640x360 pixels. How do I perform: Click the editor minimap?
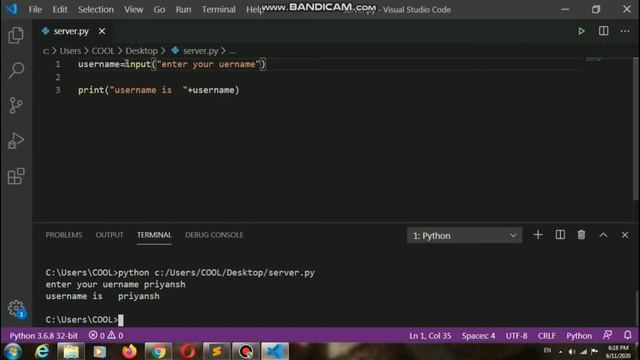594,60
